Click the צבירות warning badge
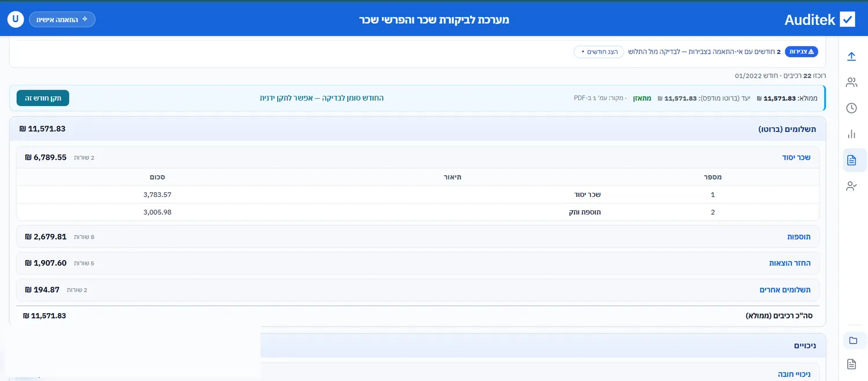The width and height of the screenshot is (868, 381). (801, 52)
